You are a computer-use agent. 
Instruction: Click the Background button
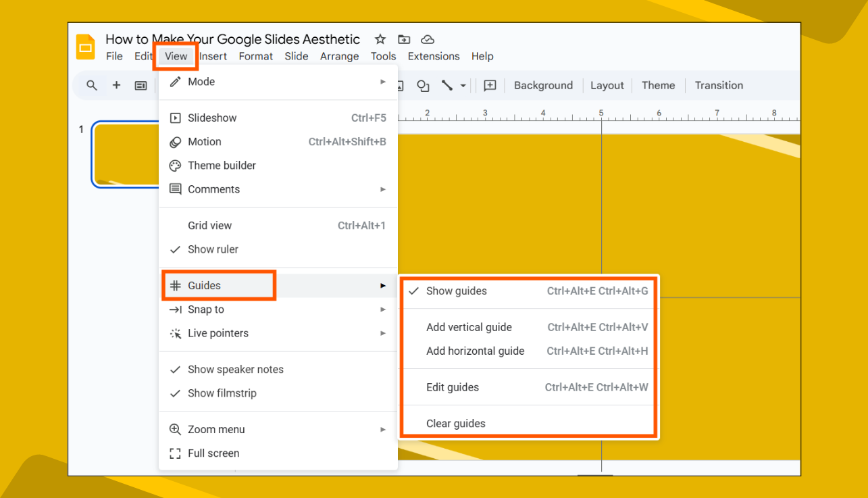click(x=543, y=85)
